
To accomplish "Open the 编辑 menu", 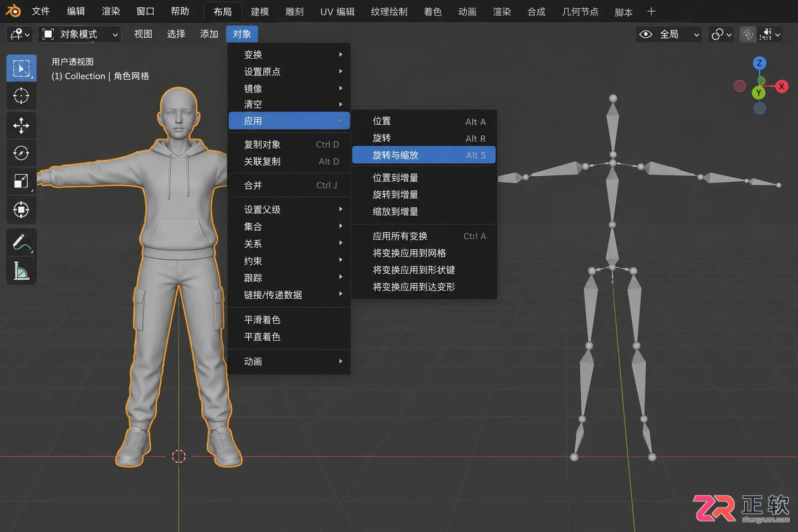I will coord(76,12).
